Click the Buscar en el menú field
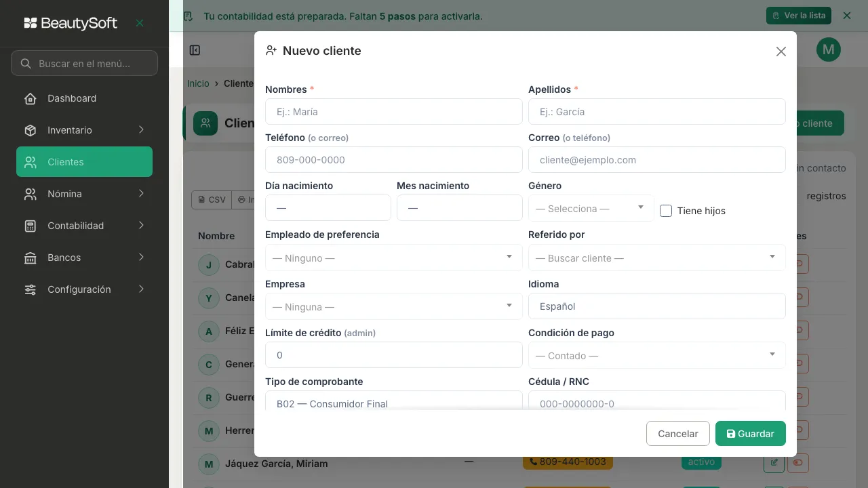The height and width of the screenshot is (488, 868). 84,63
